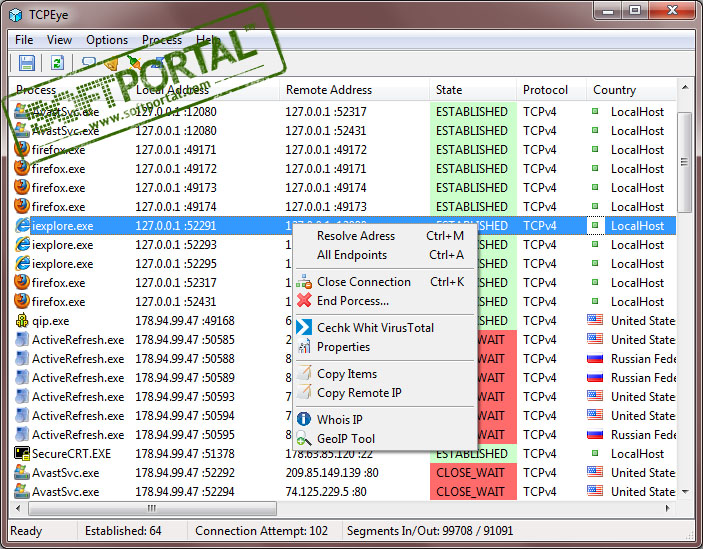703x549 pixels.
Task: Select remote address 127.0.0.1 :52431
Action: click(x=325, y=130)
